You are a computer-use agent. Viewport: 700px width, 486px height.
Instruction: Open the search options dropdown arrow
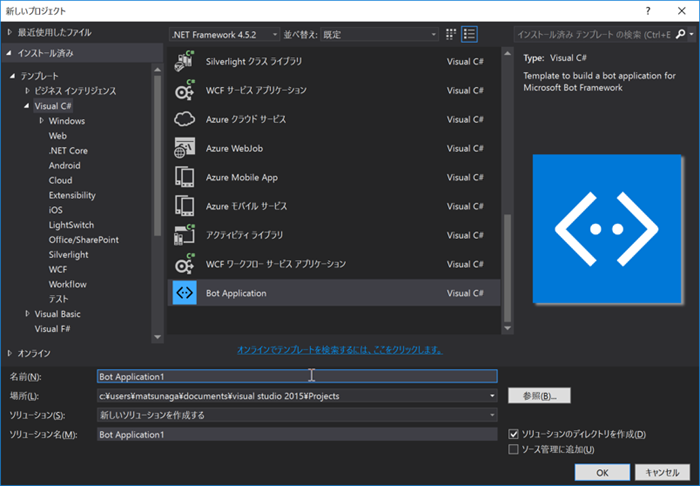coord(692,34)
